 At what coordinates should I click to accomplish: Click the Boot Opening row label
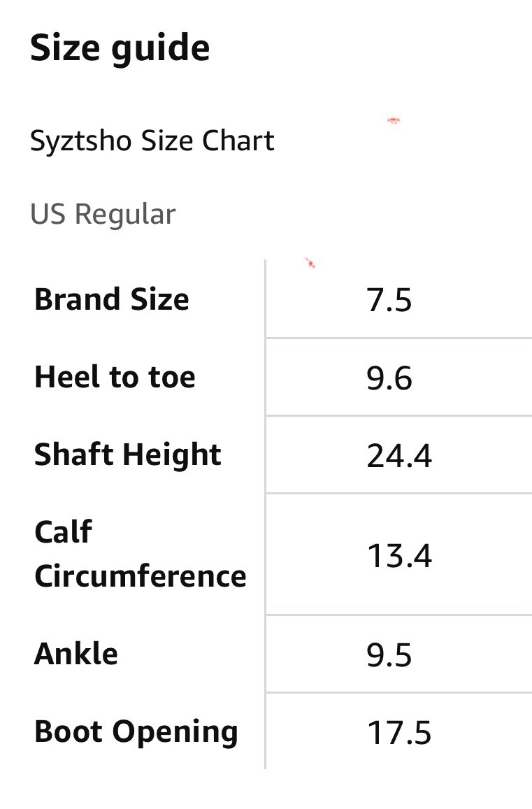[136, 731]
